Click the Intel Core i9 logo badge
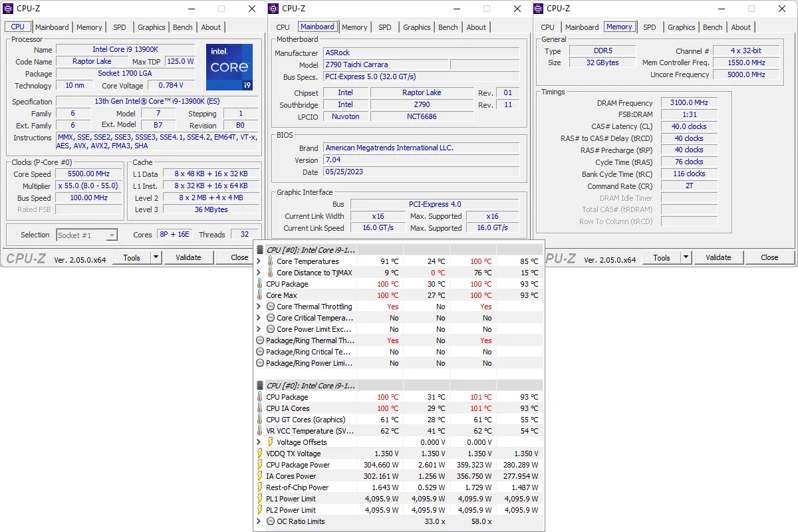Image resolution: width=798 pixels, height=532 pixels. click(229, 67)
